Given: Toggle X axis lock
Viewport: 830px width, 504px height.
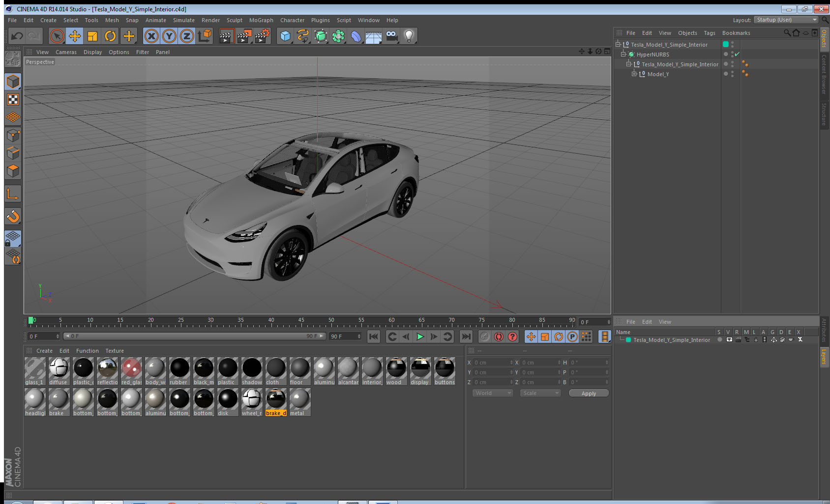Looking at the screenshot, I should [151, 36].
